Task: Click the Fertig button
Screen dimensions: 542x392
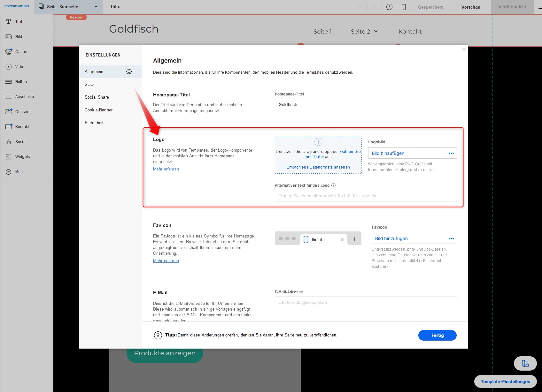Action: (437, 335)
